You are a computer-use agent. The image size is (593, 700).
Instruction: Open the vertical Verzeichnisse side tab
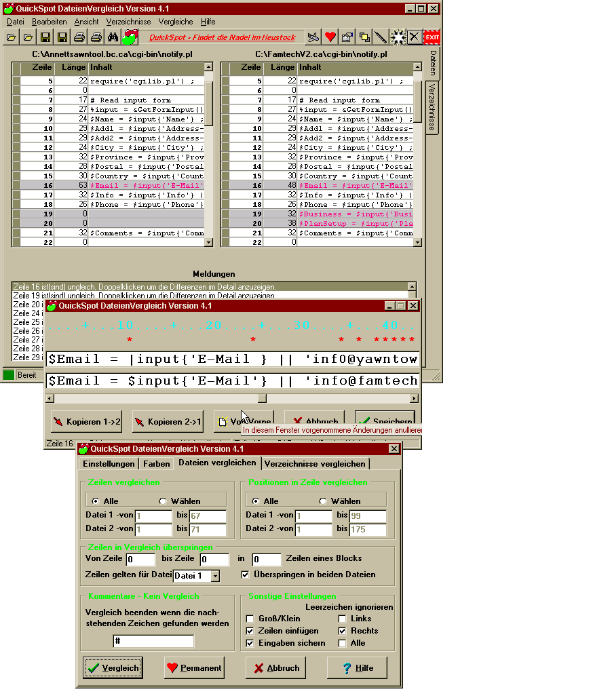[432, 106]
